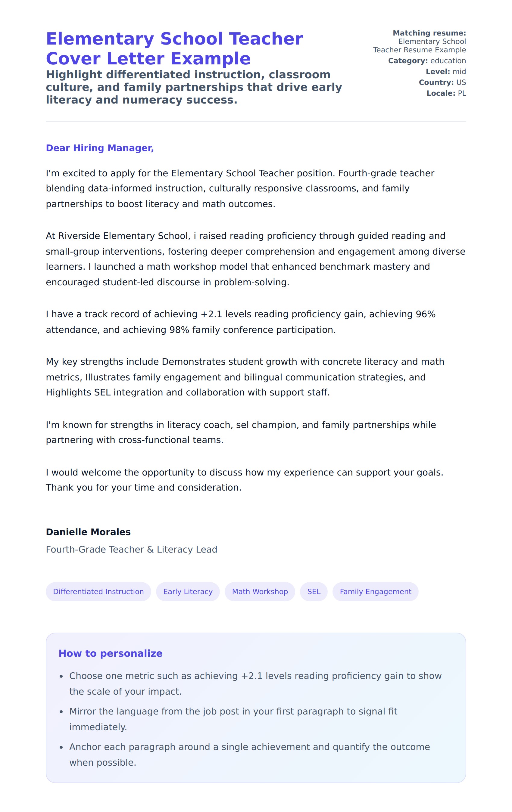The width and height of the screenshot is (512, 812).
Task: Click the 'My key strengths include' paragraph
Action: click(x=245, y=377)
